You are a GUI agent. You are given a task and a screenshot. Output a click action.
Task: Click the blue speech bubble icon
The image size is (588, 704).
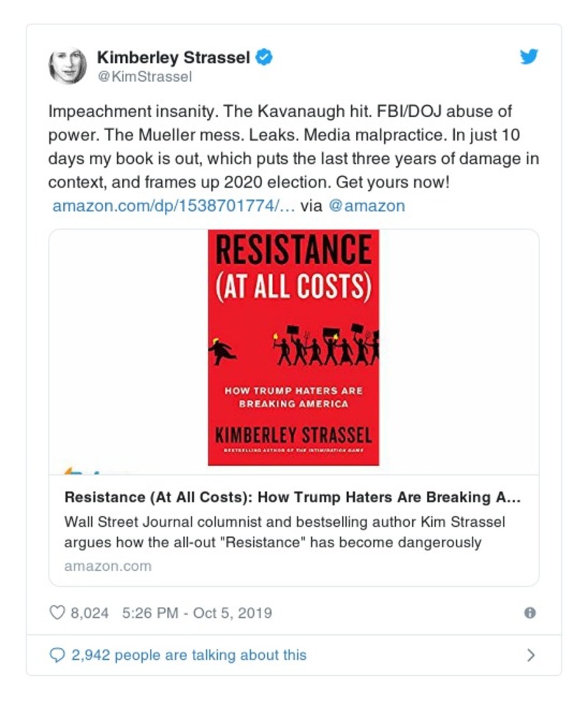click(x=57, y=655)
